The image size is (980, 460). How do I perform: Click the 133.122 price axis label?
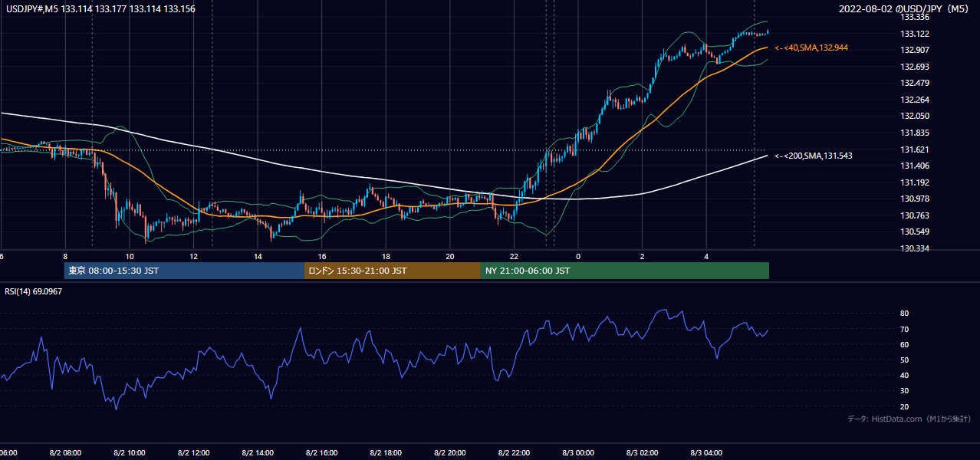point(915,34)
